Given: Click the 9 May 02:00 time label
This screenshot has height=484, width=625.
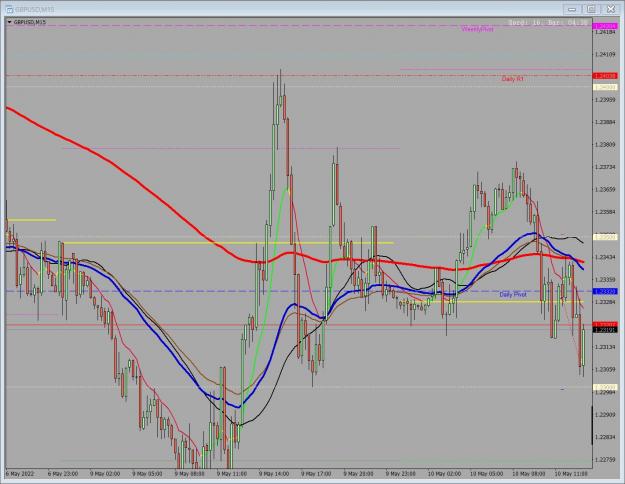Looking at the screenshot, I should tap(105, 474).
